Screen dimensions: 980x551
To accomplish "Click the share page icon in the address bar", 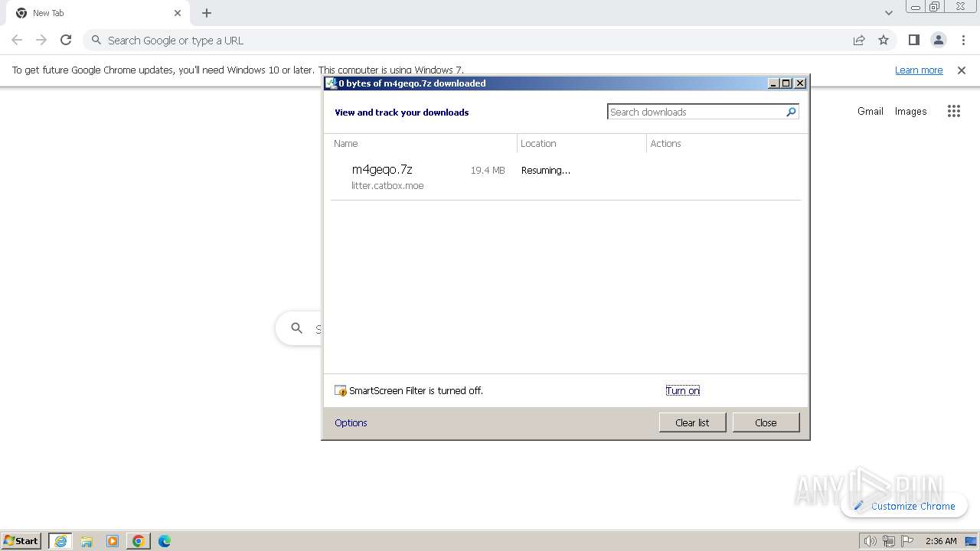I will click(859, 40).
